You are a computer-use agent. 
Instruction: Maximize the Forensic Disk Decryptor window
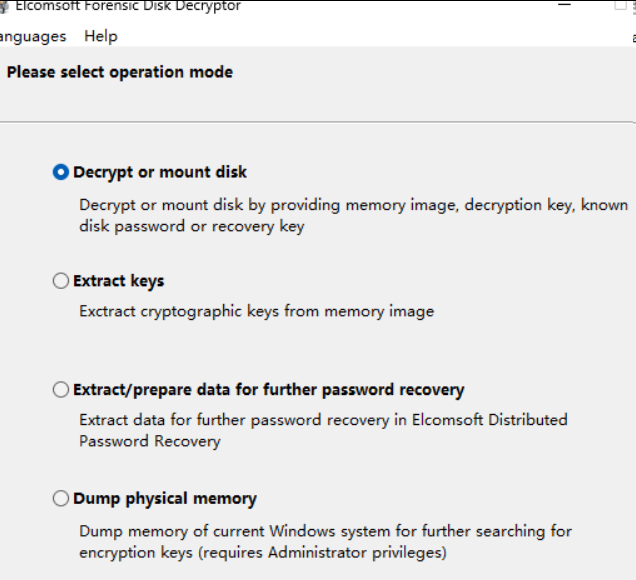621,5
